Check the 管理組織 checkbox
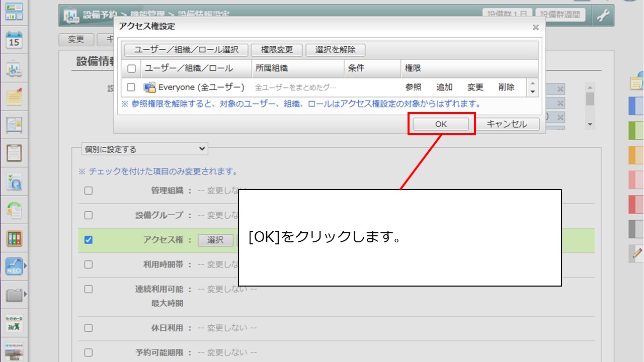Image resolution: width=644 pixels, height=362 pixels. coord(89,191)
